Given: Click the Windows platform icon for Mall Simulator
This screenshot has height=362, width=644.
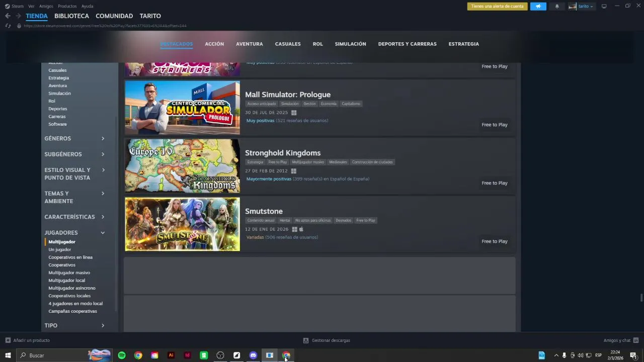Looking at the screenshot, I should 294,113.
